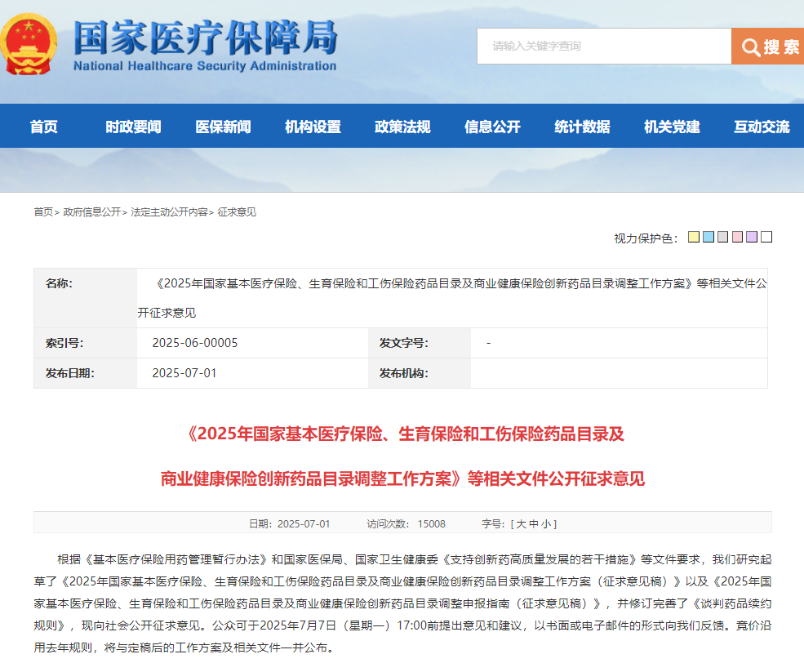Screen dimensions: 804x672
Task: Select the yellow eye-protection color swatch
Action: tap(694, 238)
